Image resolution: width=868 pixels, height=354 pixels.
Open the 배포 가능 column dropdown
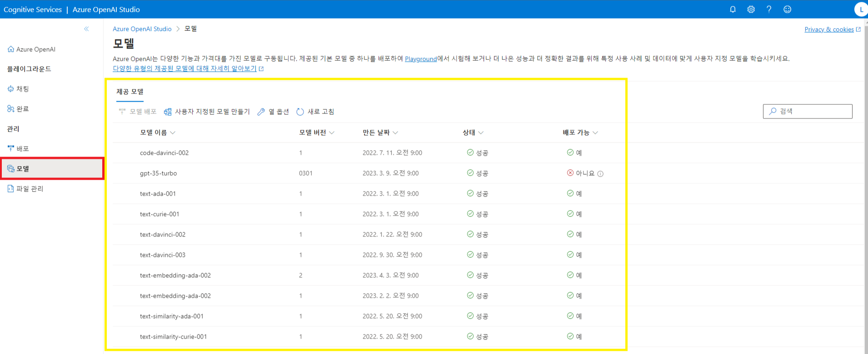click(580, 133)
